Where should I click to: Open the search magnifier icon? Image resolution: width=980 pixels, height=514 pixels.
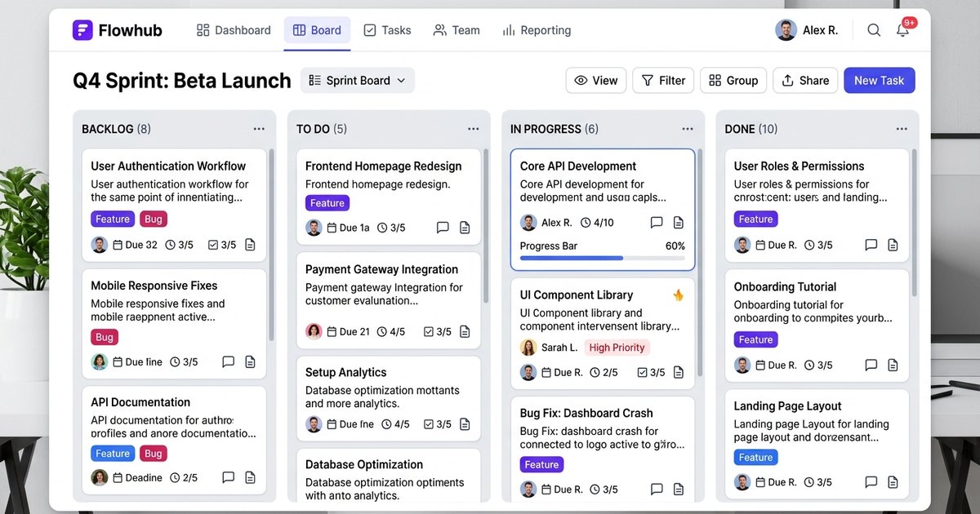click(874, 30)
